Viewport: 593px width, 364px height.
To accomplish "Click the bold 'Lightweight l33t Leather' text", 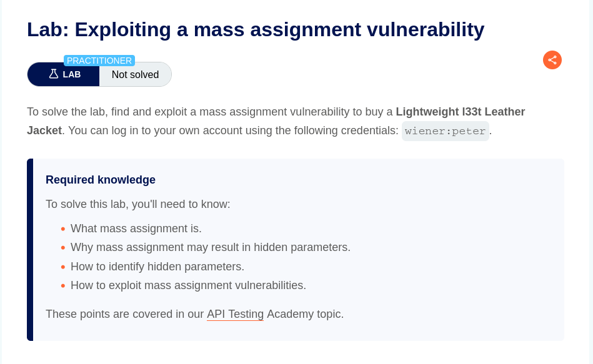I will 461,112.
